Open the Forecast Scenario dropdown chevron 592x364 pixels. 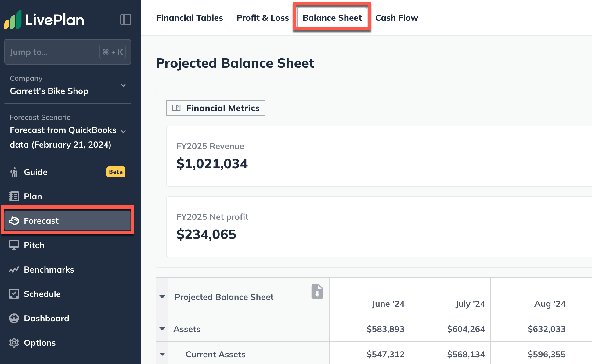click(123, 132)
